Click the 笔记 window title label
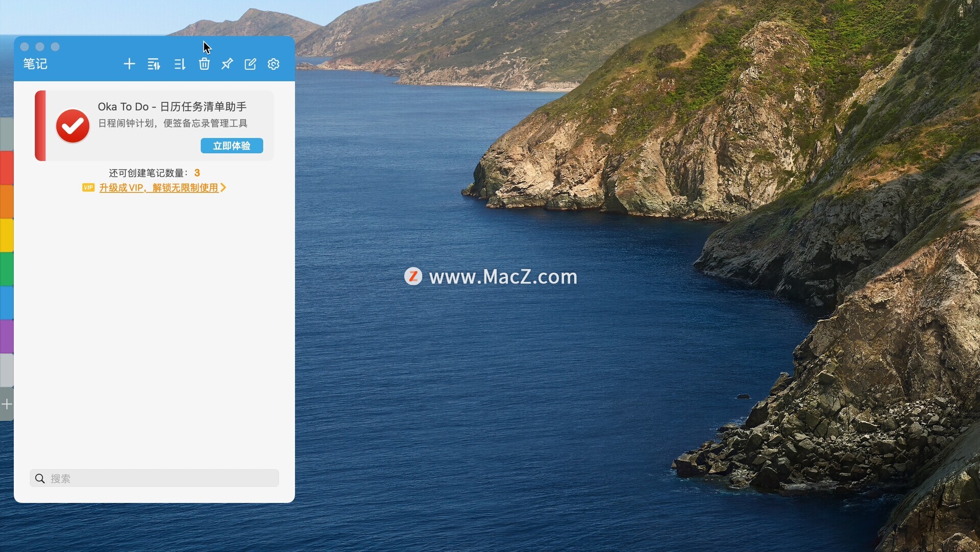The width and height of the screenshot is (980, 552). (x=35, y=64)
